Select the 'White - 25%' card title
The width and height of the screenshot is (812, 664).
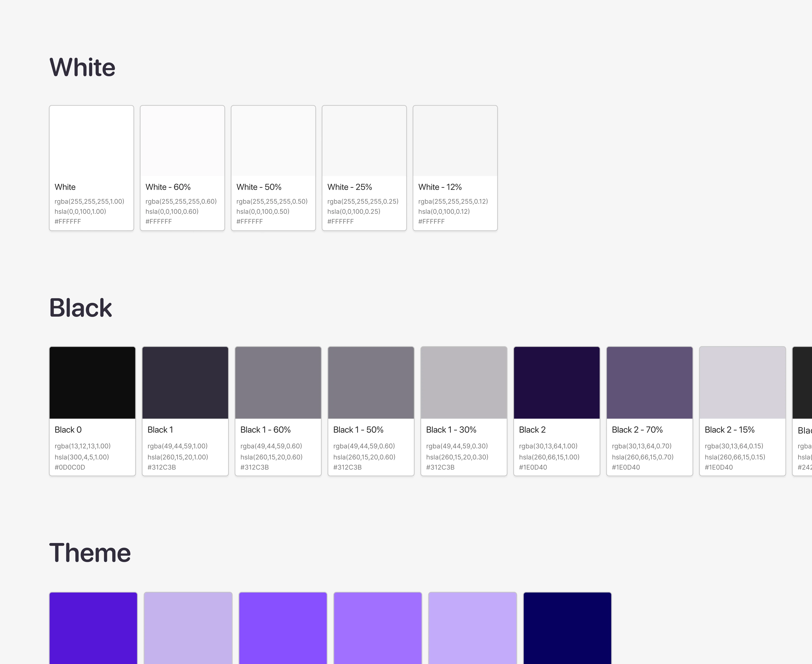click(350, 187)
